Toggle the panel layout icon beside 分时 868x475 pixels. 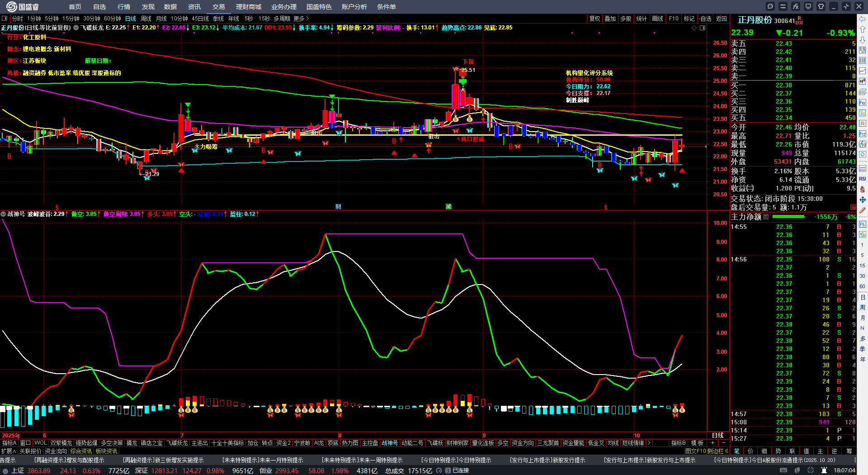[x=5, y=19]
